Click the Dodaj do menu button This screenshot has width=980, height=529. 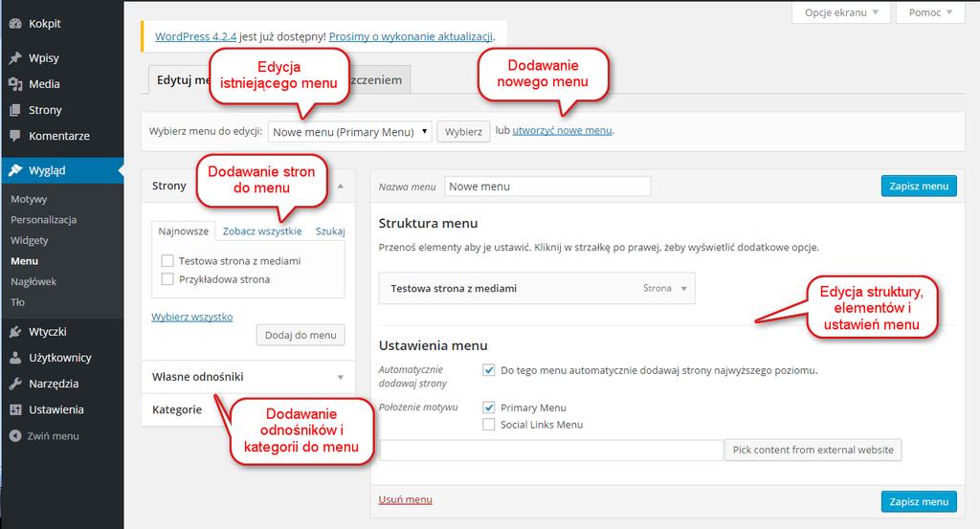301,336
